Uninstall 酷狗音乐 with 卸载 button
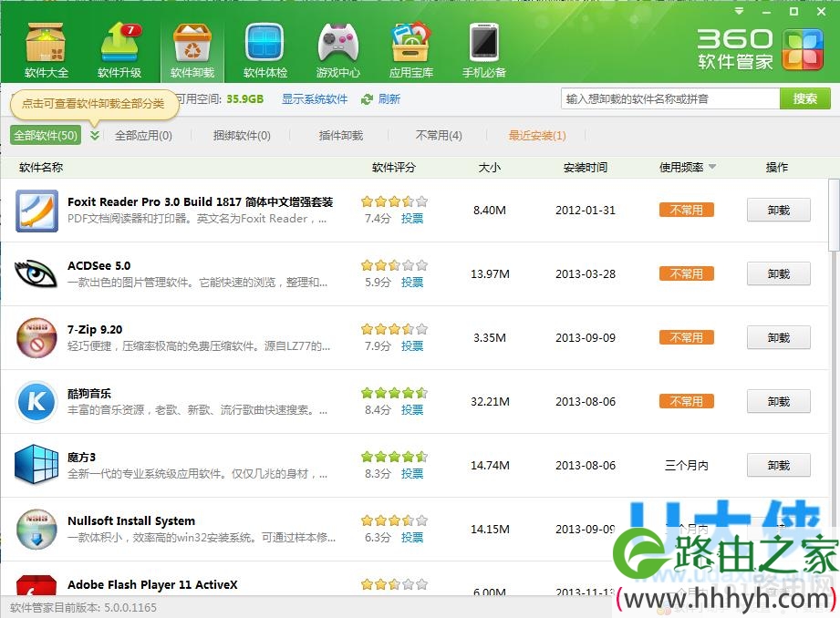 click(x=778, y=401)
